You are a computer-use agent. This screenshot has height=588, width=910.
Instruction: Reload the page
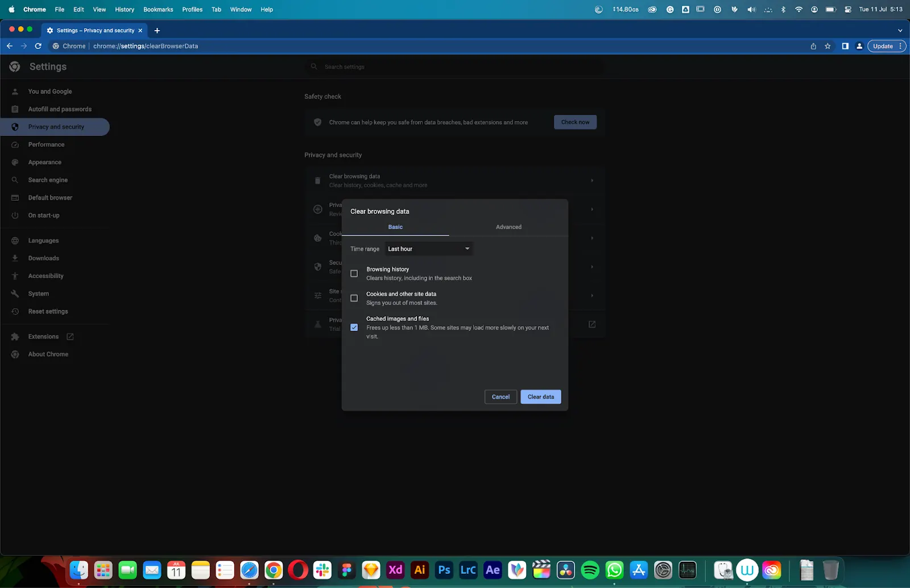pos(38,46)
